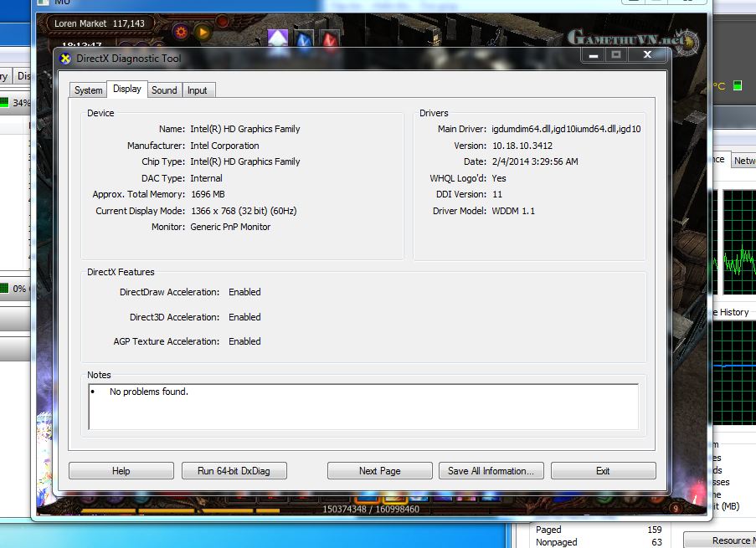Click the manufacturer value Intel Corporation
Viewport: 756px width, 548px height.
coord(224,146)
